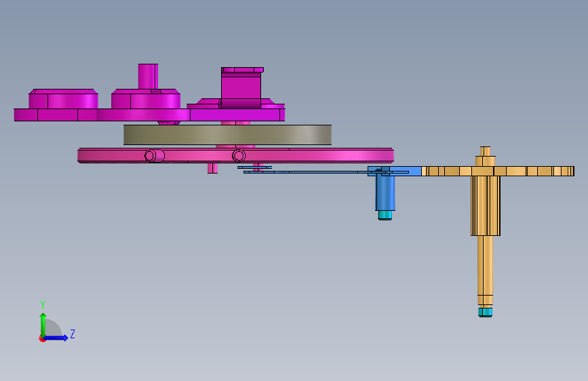Click the "Z" axis label
This screenshot has width=588, height=381.
(x=73, y=334)
